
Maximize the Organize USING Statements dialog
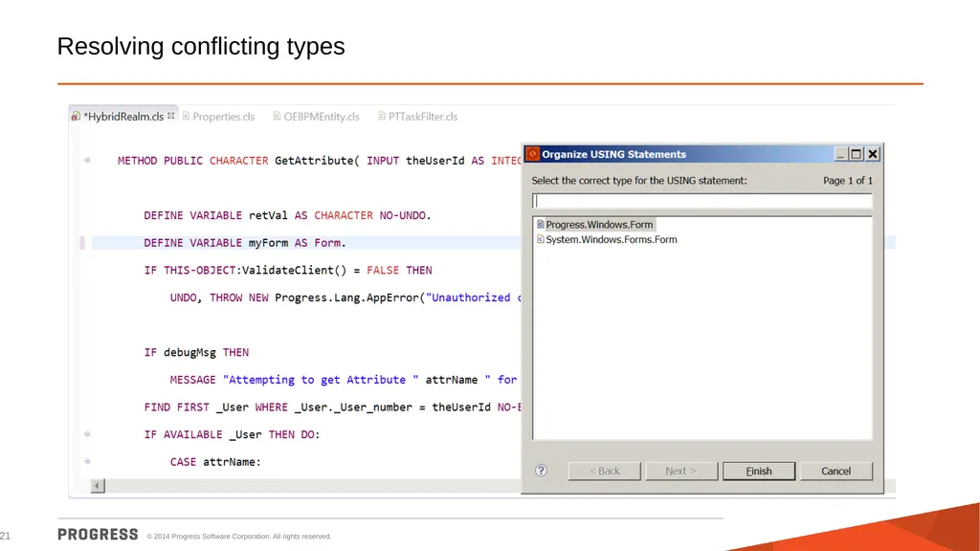857,154
